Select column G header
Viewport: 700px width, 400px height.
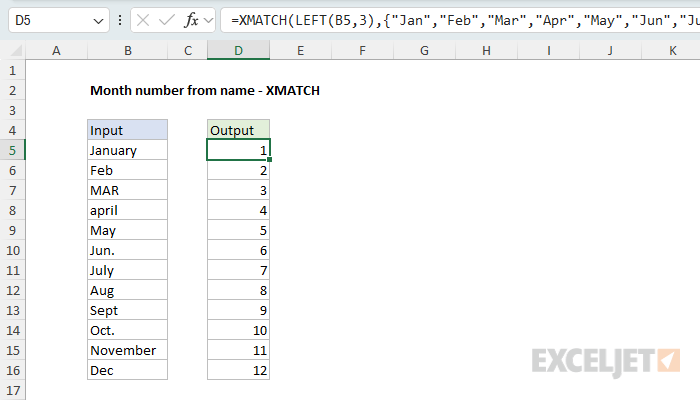425,50
